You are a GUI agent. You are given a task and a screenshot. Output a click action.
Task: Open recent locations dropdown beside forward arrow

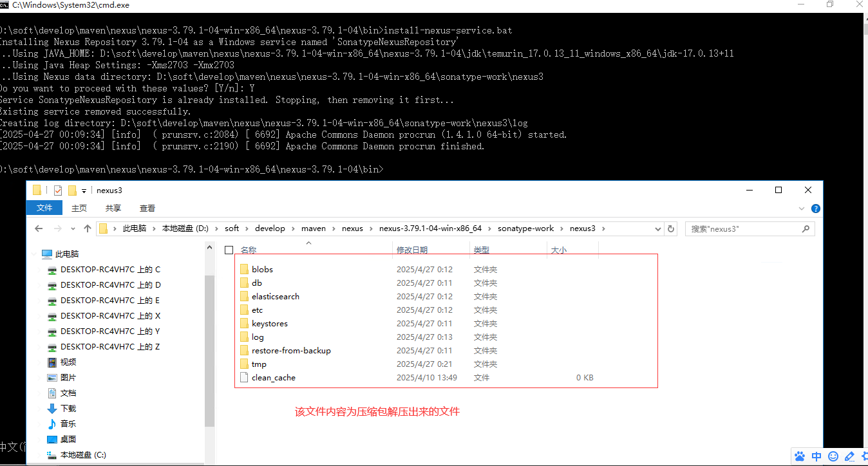pos(73,229)
